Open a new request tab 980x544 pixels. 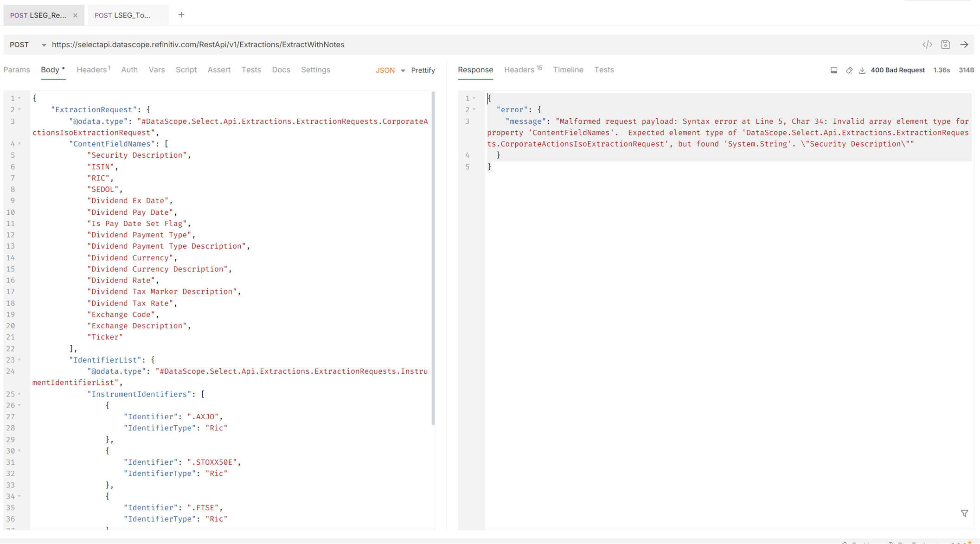[181, 15]
